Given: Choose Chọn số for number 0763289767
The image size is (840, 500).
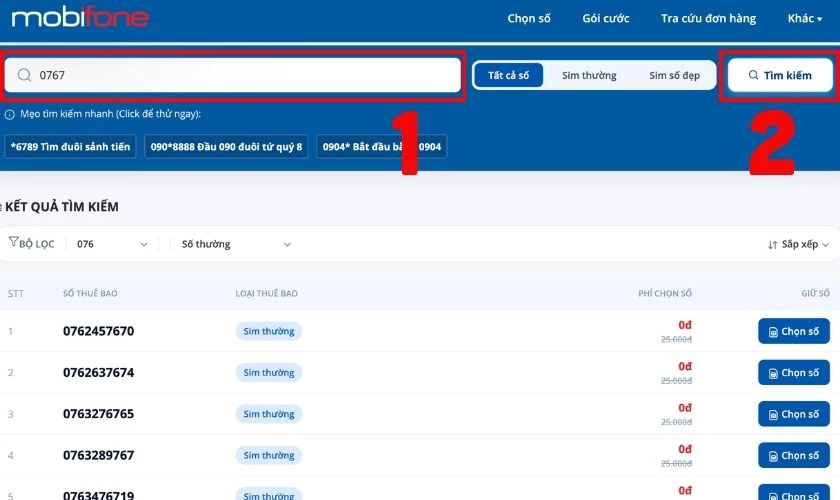Looking at the screenshot, I should coord(794,455).
